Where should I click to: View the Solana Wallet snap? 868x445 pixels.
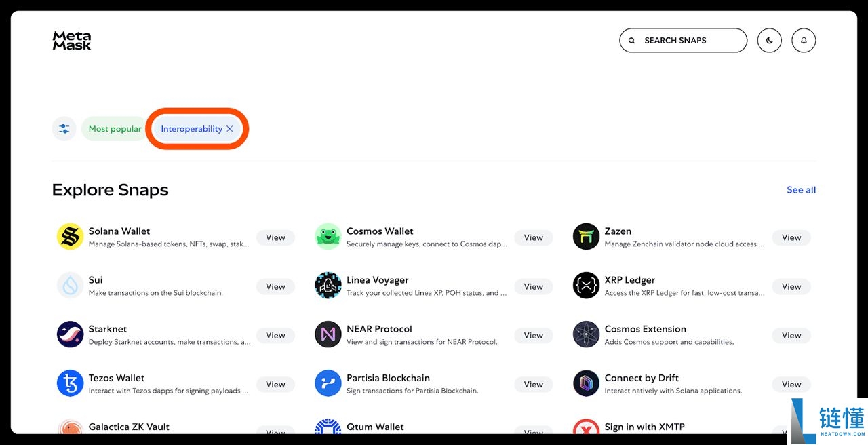point(275,237)
